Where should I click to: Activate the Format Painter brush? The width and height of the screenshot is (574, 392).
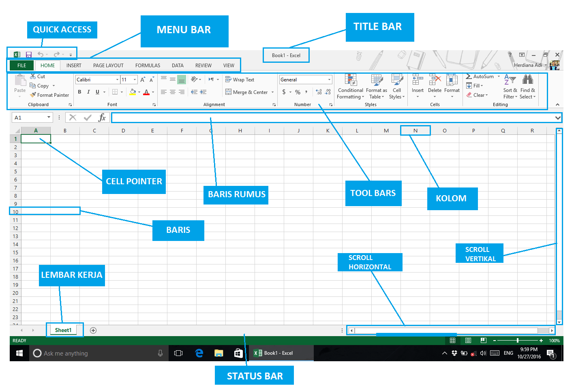[33, 95]
